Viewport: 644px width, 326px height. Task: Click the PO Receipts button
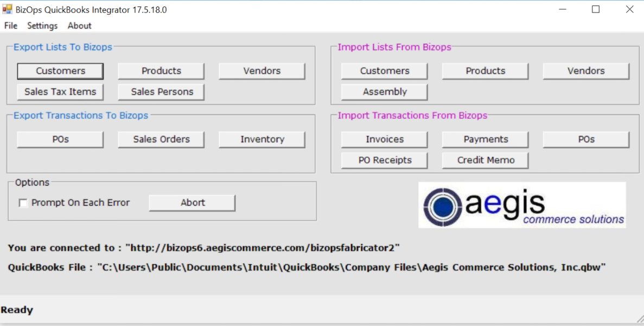coord(384,160)
